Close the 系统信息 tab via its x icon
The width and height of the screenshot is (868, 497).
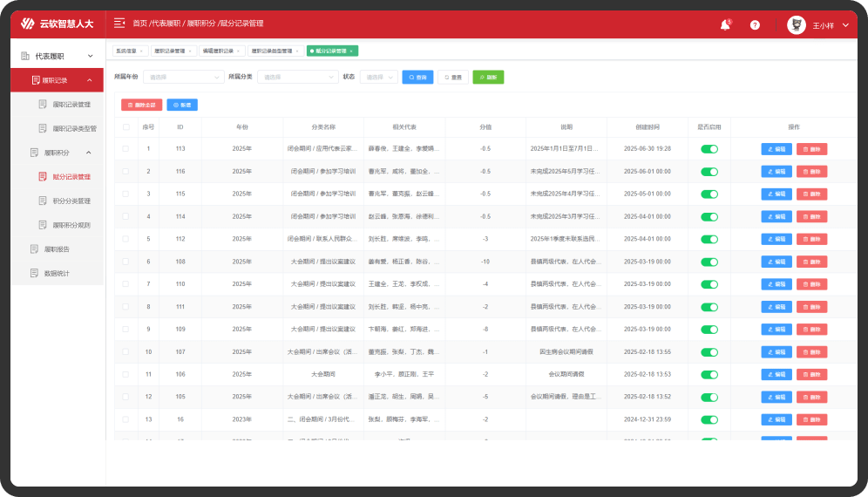tap(143, 51)
